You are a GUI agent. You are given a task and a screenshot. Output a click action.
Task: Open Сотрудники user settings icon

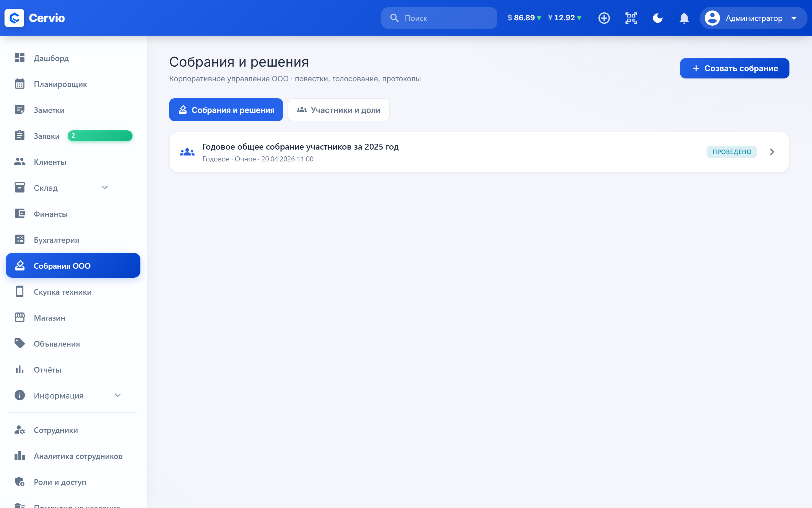[20, 430]
